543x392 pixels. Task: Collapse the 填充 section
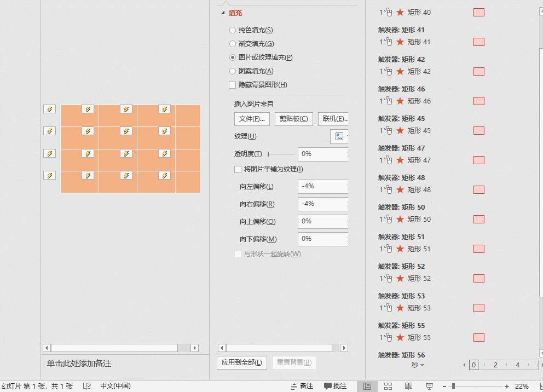click(x=221, y=12)
